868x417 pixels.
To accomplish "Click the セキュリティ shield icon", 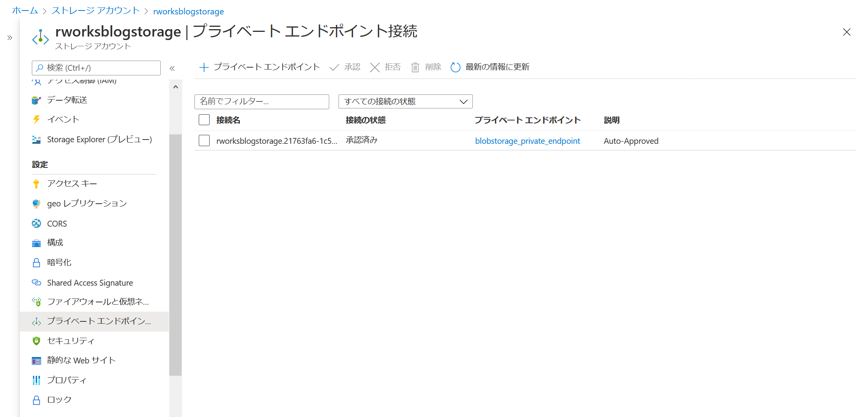I will click(36, 341).
